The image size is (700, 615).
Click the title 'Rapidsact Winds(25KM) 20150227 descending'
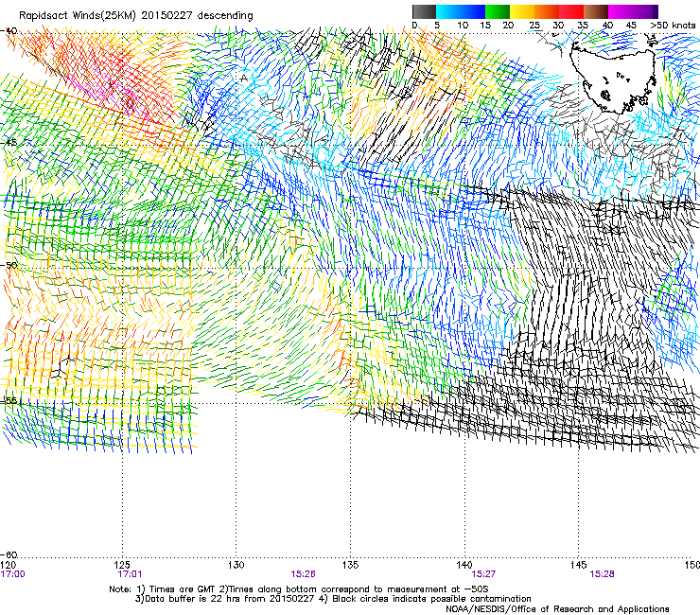(x=136, y=16)
